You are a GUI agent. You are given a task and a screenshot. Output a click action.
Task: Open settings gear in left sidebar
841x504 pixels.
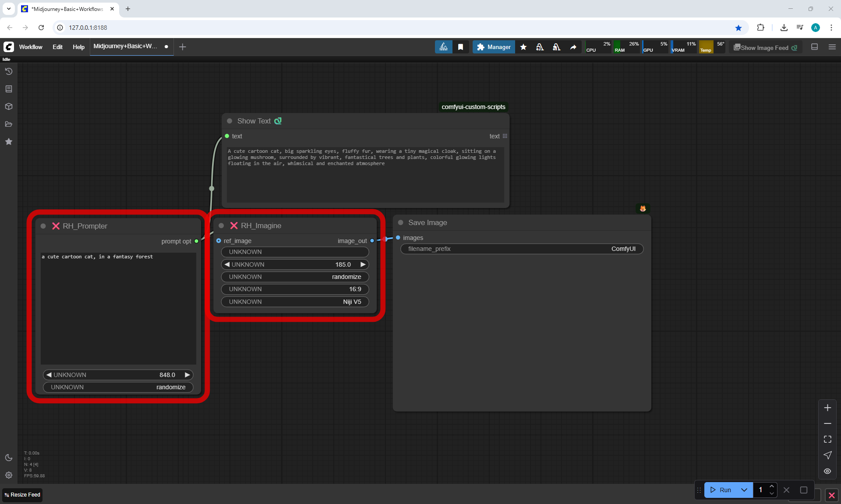tap(9, 475)
